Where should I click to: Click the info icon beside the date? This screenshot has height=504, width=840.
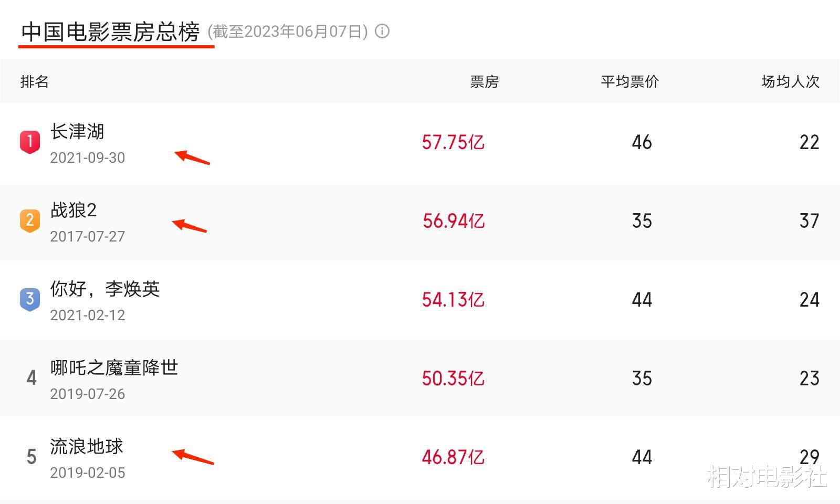point(382,31)
